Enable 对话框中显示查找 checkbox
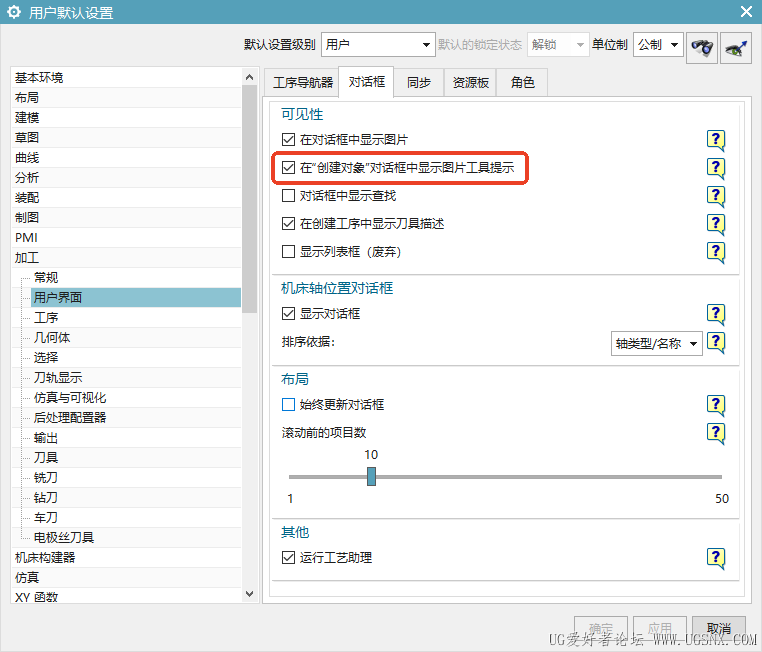Screen dimensions: 762x652 [288, 196]
